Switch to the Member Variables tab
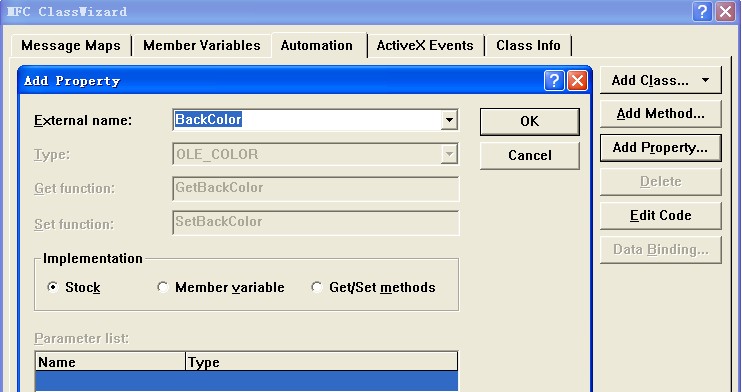This screenshot has width=742, height=392. pyautogui.click(x=202, y=45)
